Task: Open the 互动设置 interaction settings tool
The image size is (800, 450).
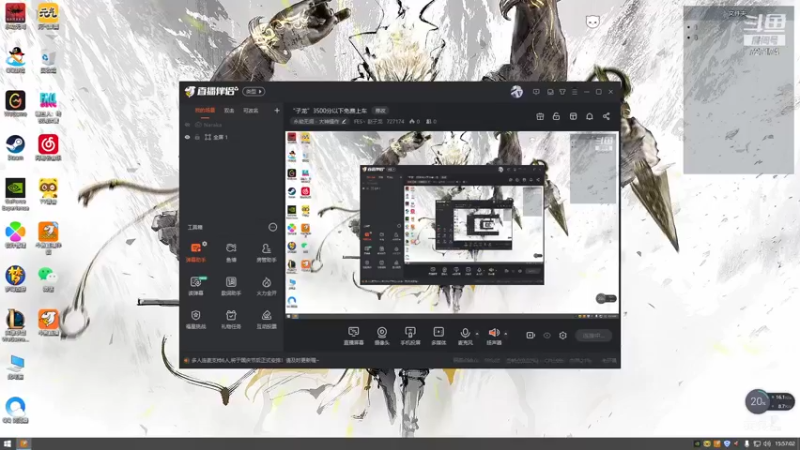Action: (266, 319)
